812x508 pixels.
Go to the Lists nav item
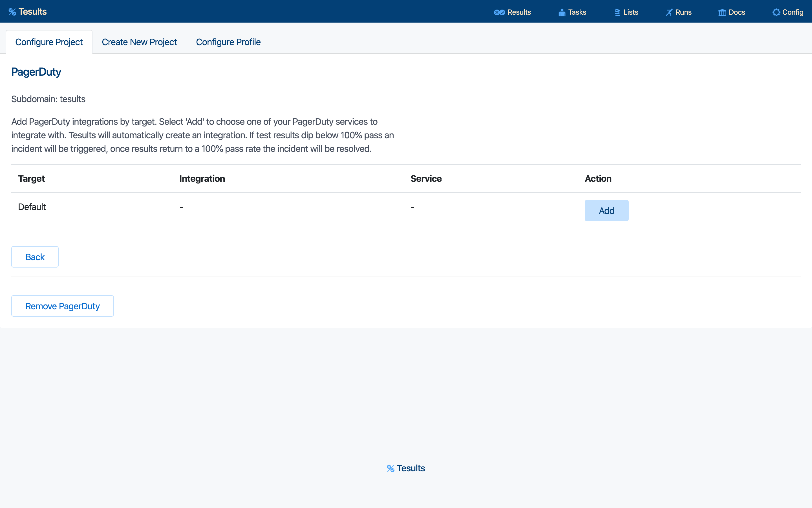(626, 12)
